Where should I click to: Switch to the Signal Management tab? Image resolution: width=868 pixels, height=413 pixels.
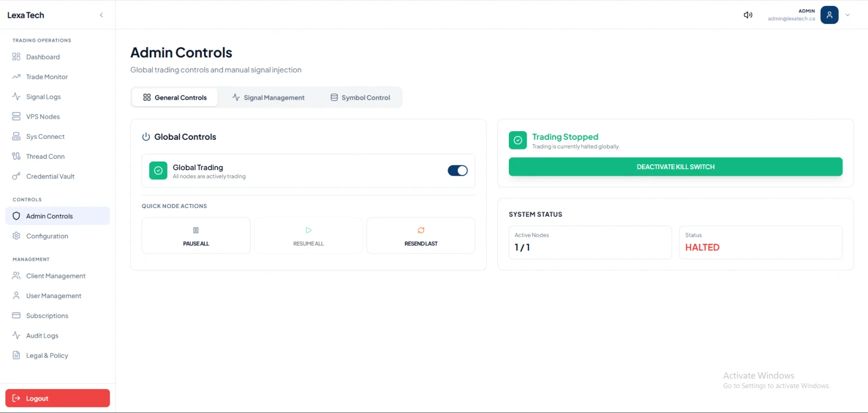click(x=269, y=98)
